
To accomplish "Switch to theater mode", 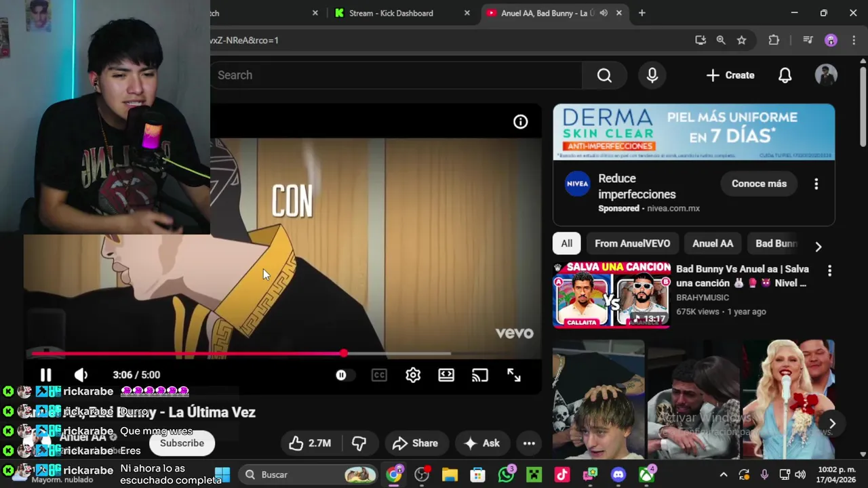I will (446, 375).
